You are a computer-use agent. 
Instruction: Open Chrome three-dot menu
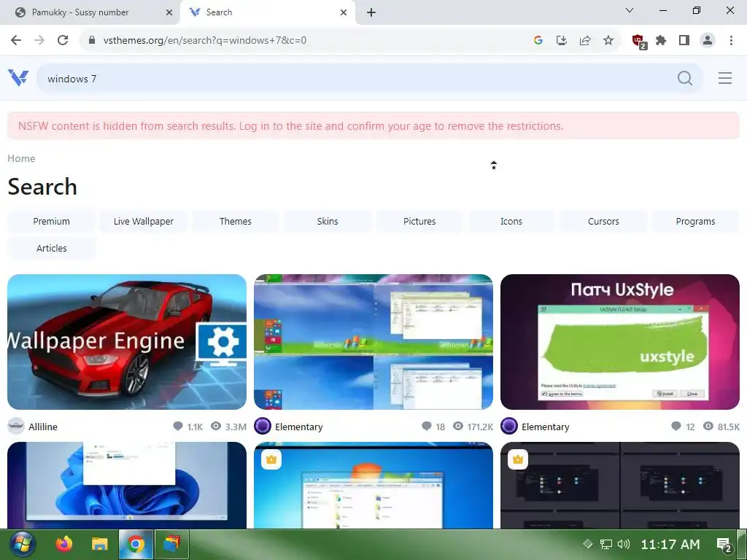[731, 40]
